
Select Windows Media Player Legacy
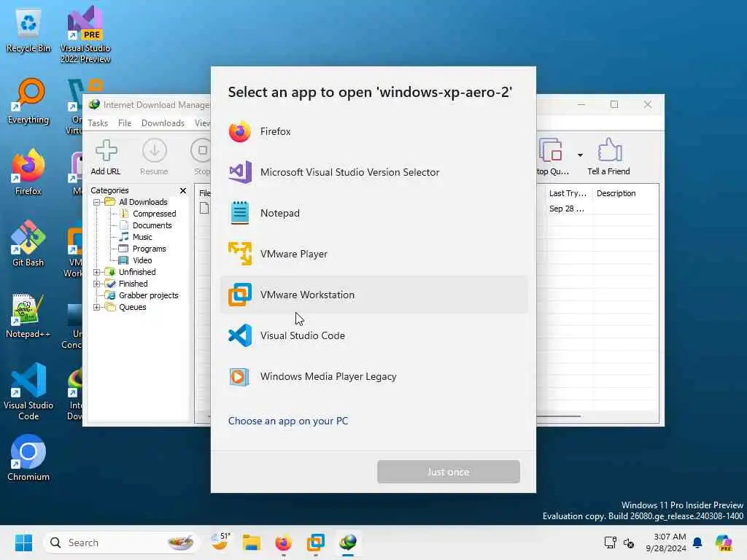pos(373,377)
